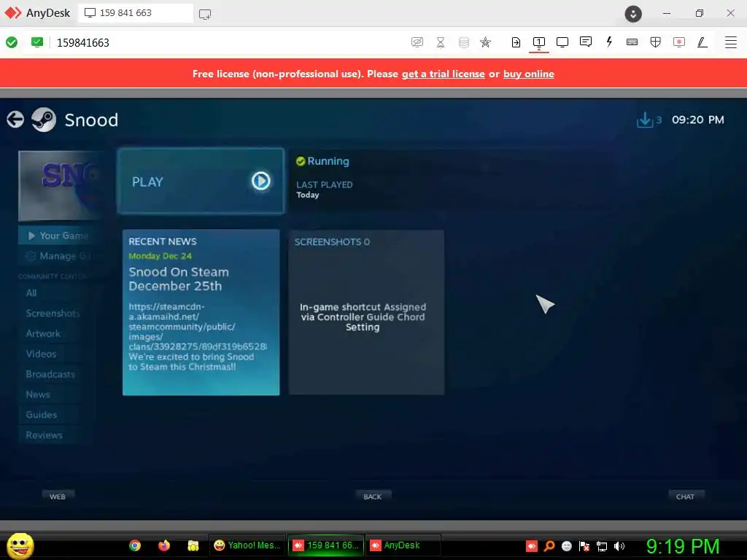Switch to 159 841 66... taskbar button
This screenshot has width=747, height=560.
(326, 545)
